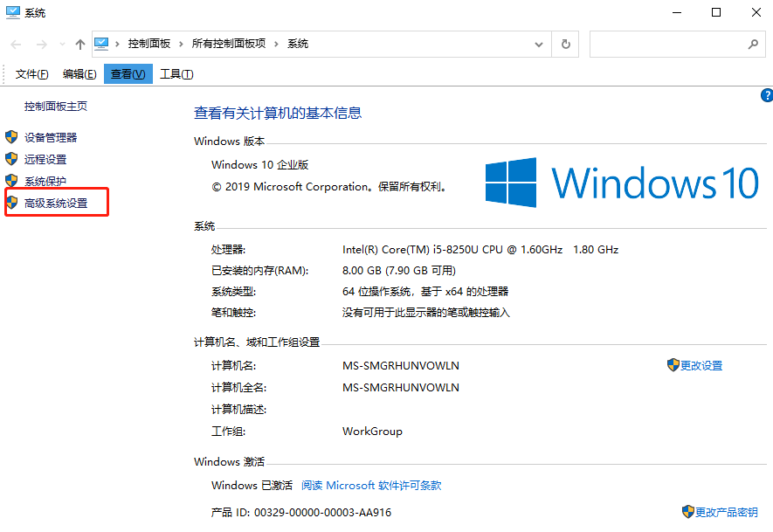Click 控制面板 breadcrumb in address bar
The height and width of the screenshot is (532, 773).
pyautogui.click(x=149, y=44)
